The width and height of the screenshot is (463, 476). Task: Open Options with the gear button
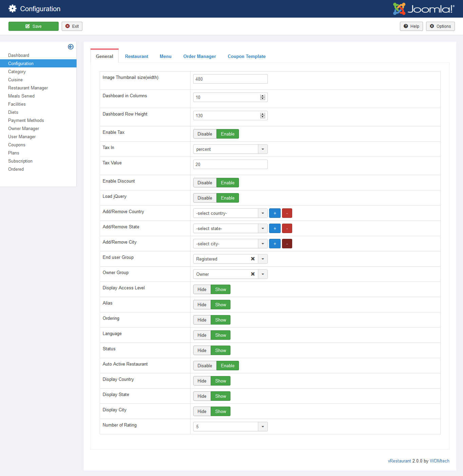point(440,26)
